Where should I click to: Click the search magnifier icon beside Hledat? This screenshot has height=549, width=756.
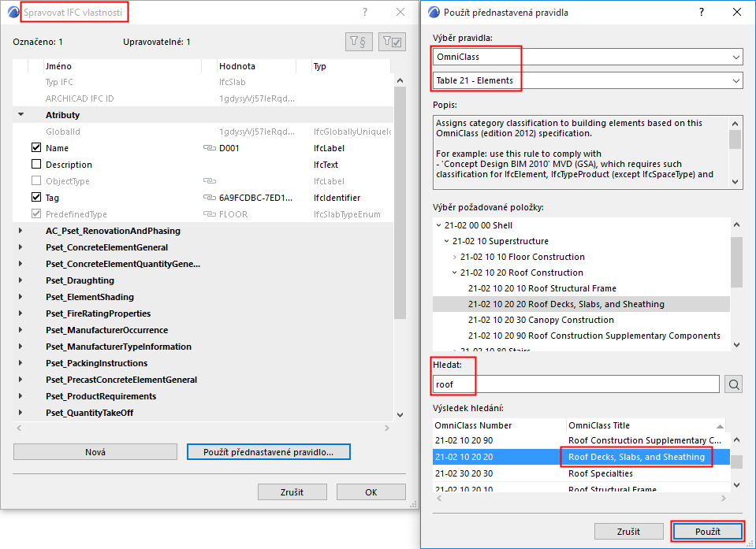[x=733, y=384]
